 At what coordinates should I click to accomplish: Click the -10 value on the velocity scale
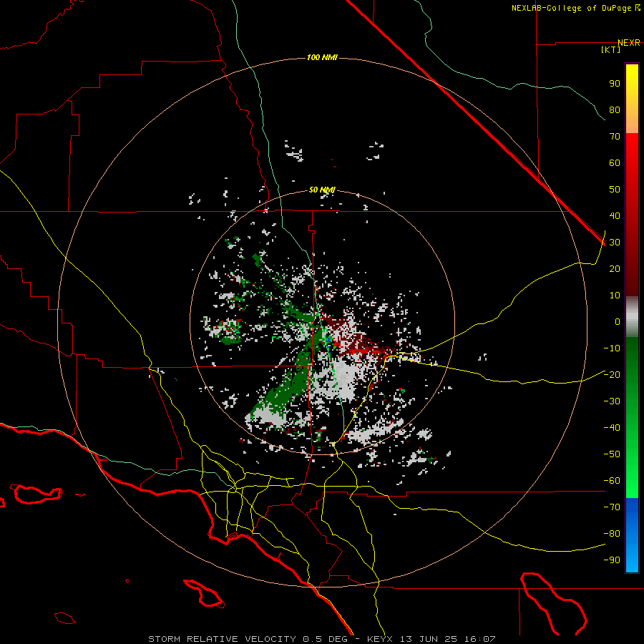tap(612, 348)
